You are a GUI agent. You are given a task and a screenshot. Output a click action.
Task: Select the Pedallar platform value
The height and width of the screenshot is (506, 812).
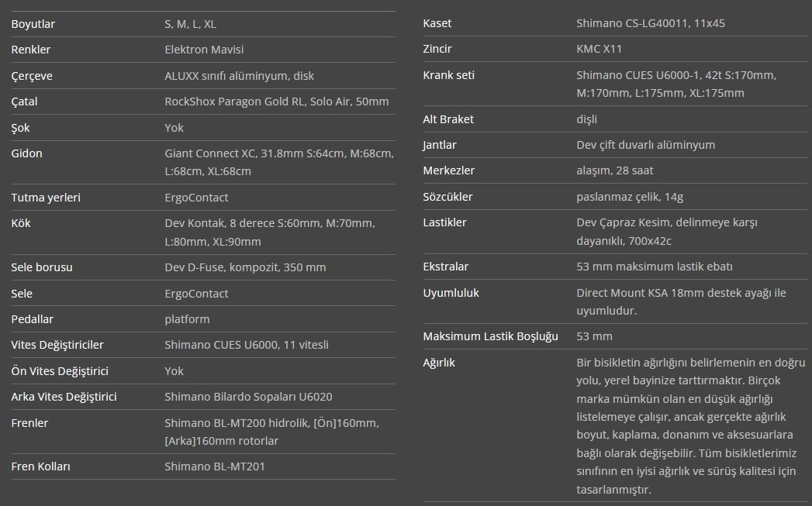(187, 319)
